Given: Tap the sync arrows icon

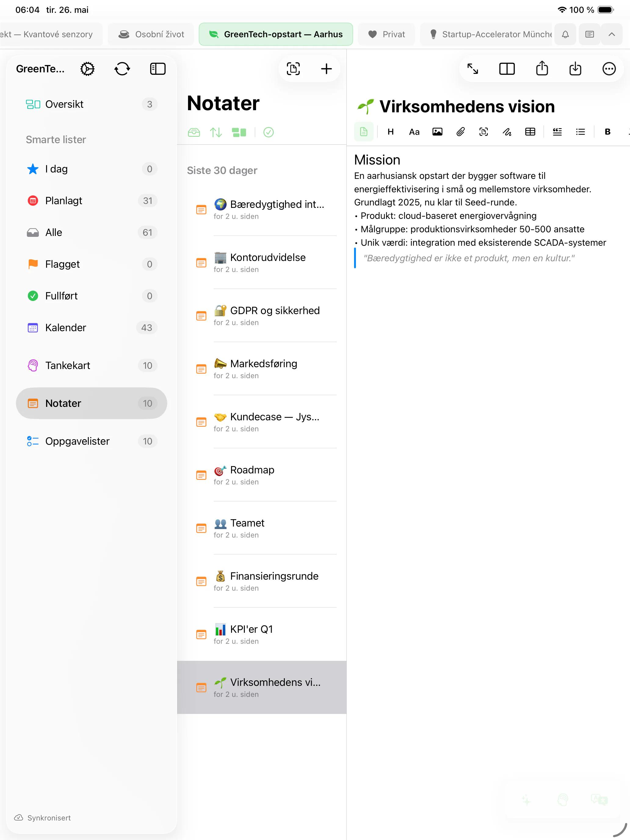Looking at the screenshot, I should tap(122, 69).
